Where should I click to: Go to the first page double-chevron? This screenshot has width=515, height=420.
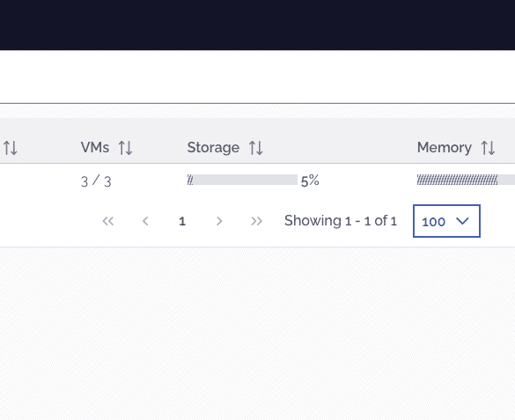point(108,221)
